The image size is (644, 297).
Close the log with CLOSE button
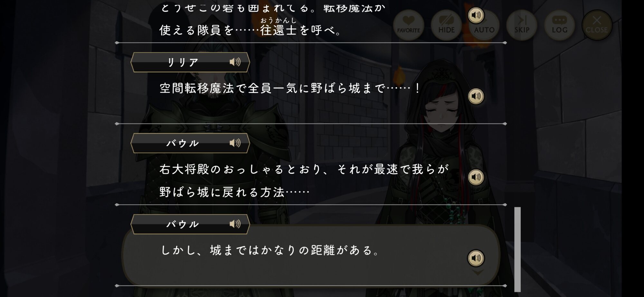(x=597, y=25)
